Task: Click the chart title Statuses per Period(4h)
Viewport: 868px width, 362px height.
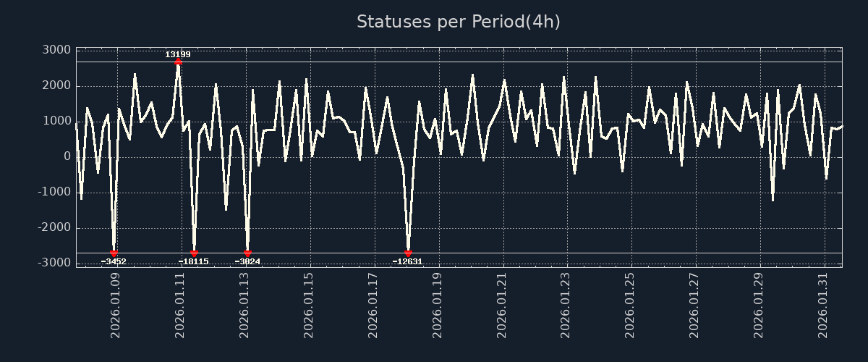Action: click(x=458, y=22)
